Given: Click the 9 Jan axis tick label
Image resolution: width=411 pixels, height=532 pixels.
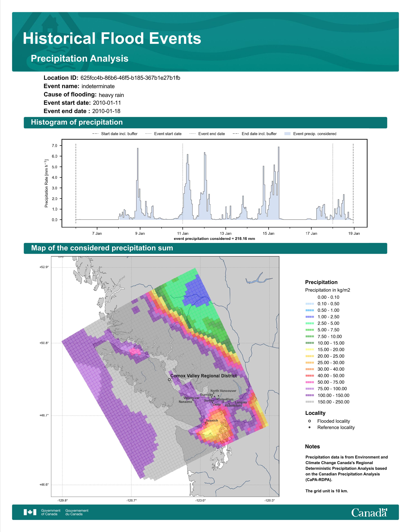Looking at the screenshot, I should (140, 233).
